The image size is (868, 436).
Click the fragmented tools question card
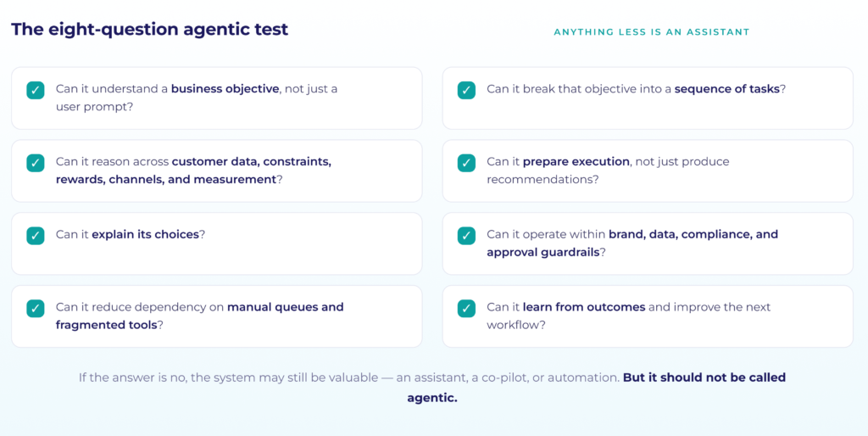(x=216, y=316)
